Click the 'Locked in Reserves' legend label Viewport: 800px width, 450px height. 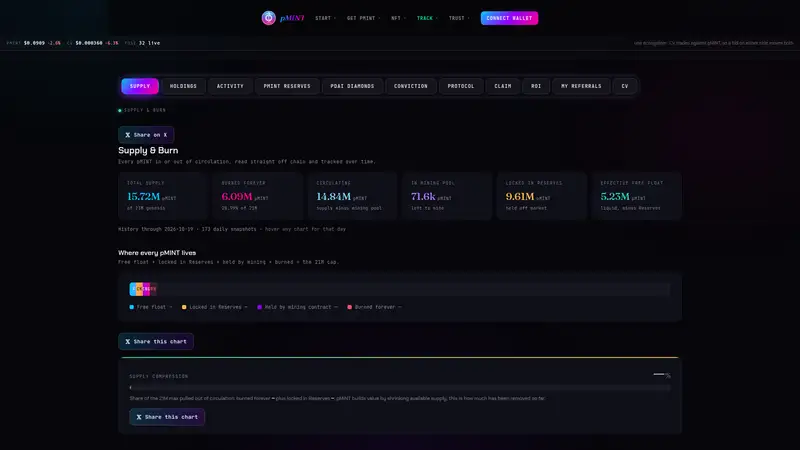pyautogui.click(x=215, y=307)
